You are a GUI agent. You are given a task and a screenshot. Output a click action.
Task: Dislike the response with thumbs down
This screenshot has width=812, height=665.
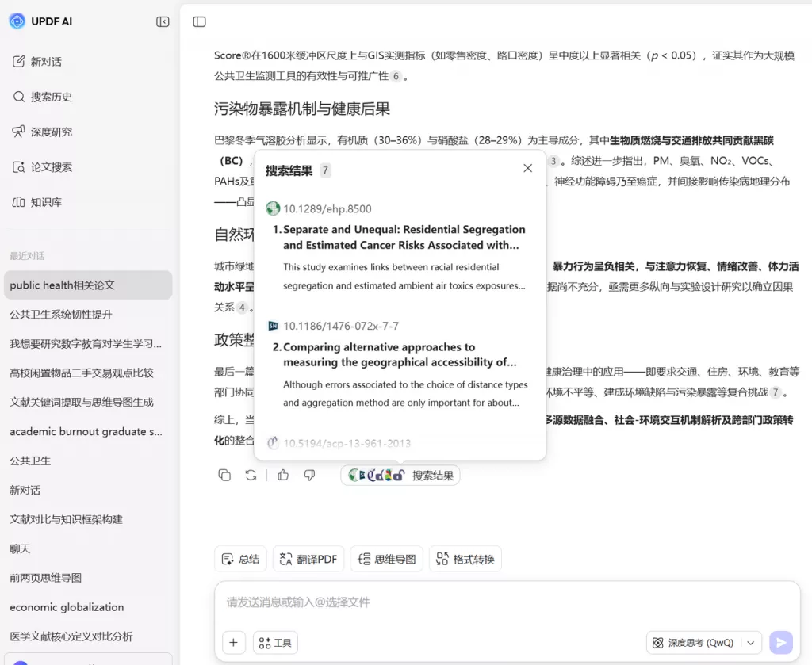tap(309, 475)
